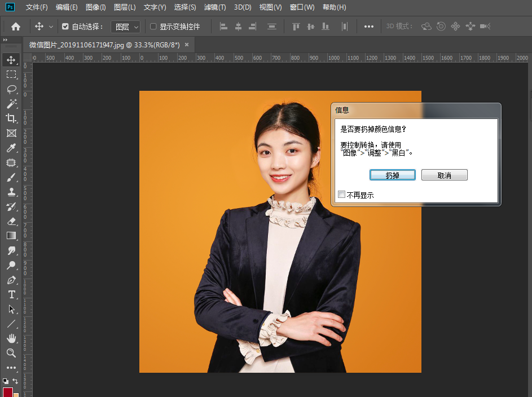
Task: Open the Home screen via the house icon
Action: (x=15, y=26)
